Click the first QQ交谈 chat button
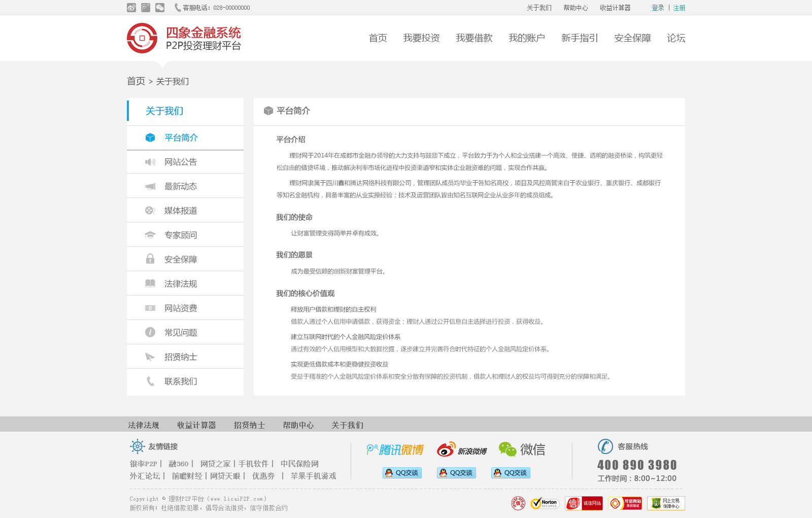 coord(402,473)
